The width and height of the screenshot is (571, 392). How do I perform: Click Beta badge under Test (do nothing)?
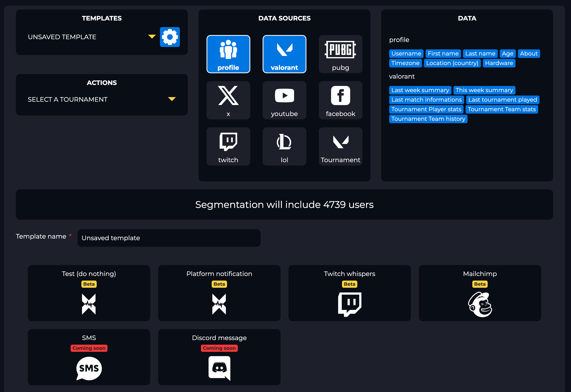(89, 284)
